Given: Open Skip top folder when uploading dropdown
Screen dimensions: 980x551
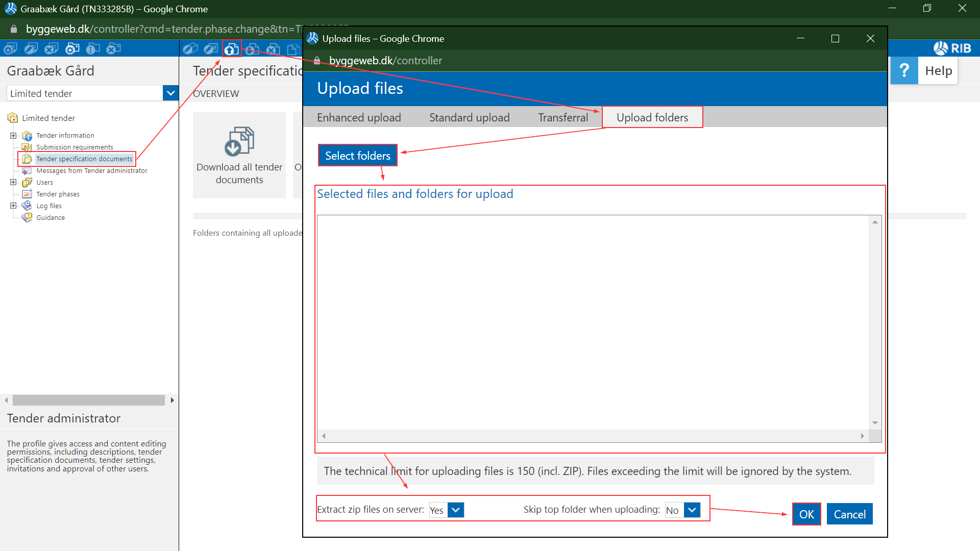Looking at the screenshot, I should tap(692, 510).
